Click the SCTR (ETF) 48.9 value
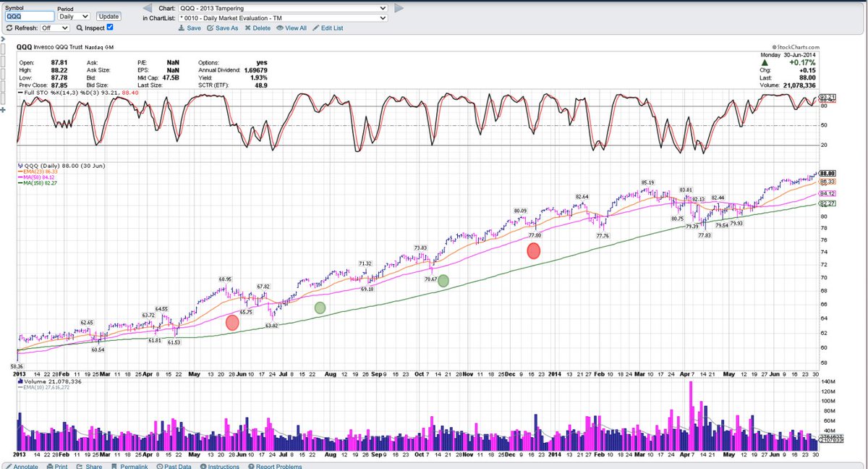The width and height of the screenshot is (868, 469). coord(260,85)
